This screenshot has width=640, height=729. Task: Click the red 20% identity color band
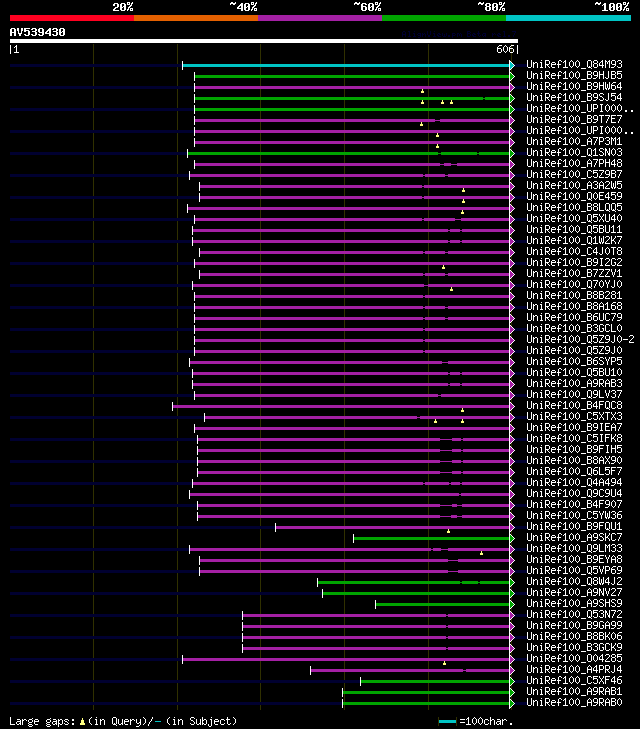click(72, 18)
